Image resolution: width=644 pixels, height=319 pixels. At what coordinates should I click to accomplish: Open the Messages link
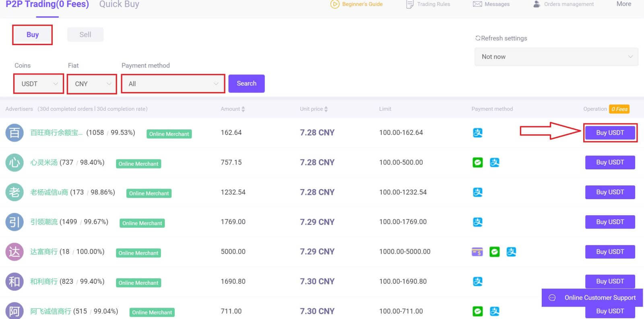coord(497,4)
